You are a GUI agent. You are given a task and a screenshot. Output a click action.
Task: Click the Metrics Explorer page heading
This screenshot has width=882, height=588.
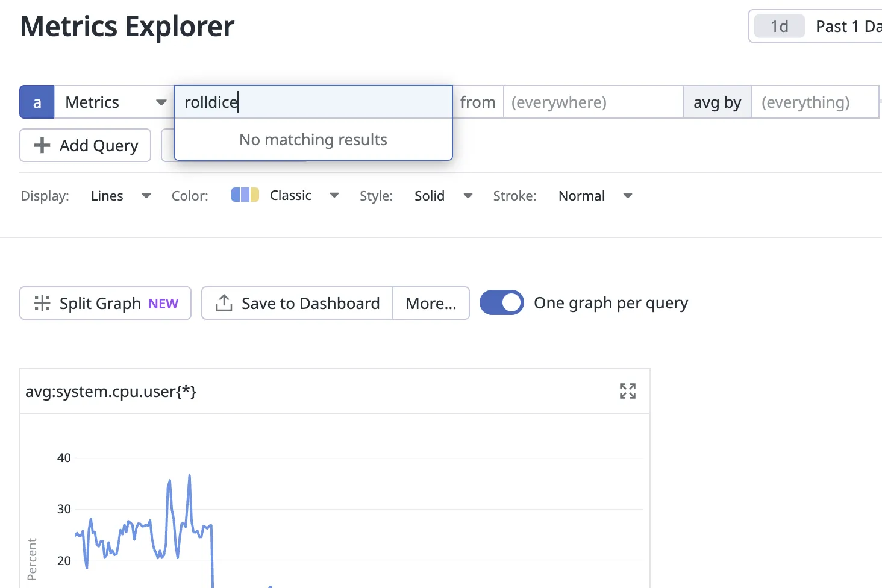click(x=127, y=27)
